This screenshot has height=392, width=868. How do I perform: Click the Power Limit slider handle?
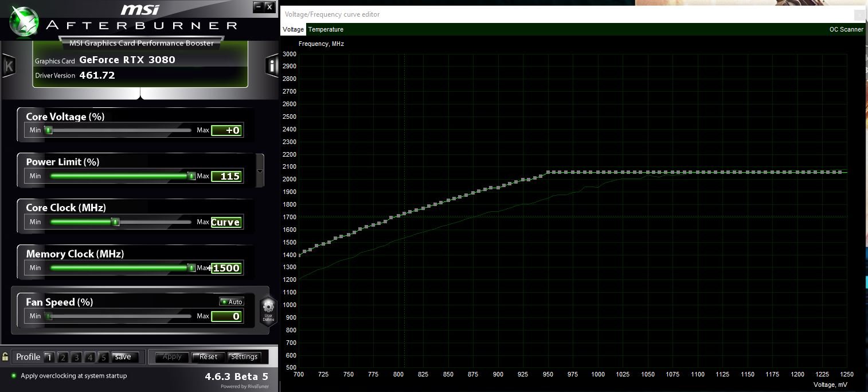191,176
